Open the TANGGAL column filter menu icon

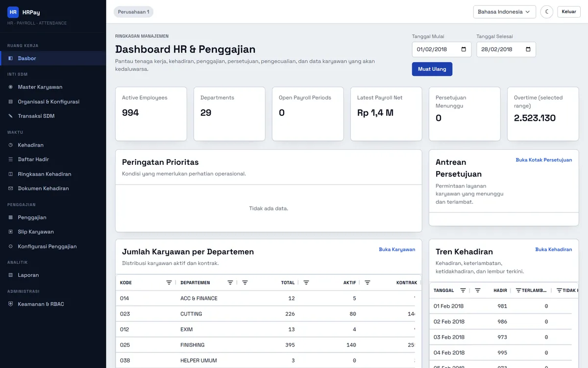(463, 290)
